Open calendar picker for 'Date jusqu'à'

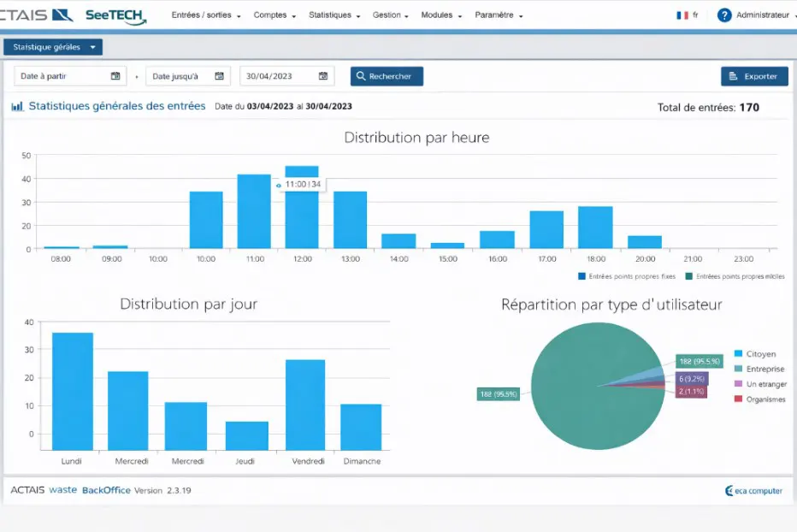220,76
